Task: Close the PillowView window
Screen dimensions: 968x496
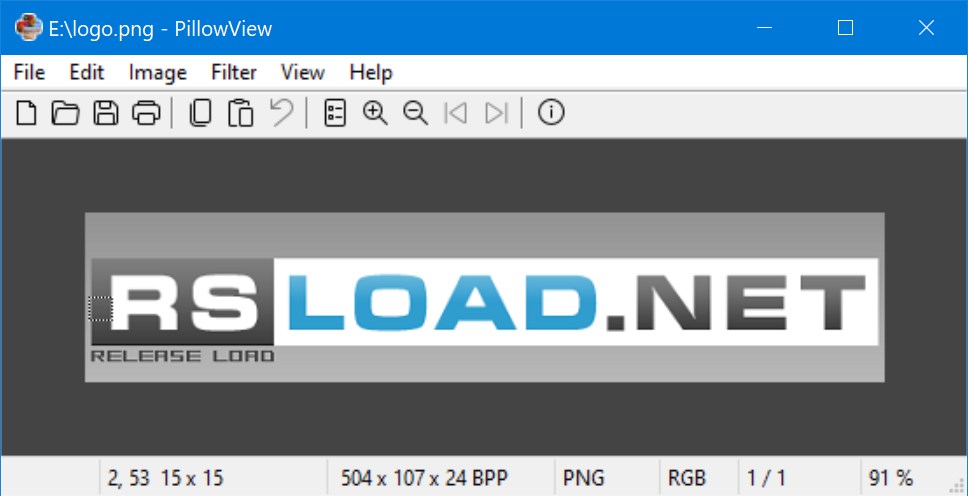Action: tap(926, 28)
